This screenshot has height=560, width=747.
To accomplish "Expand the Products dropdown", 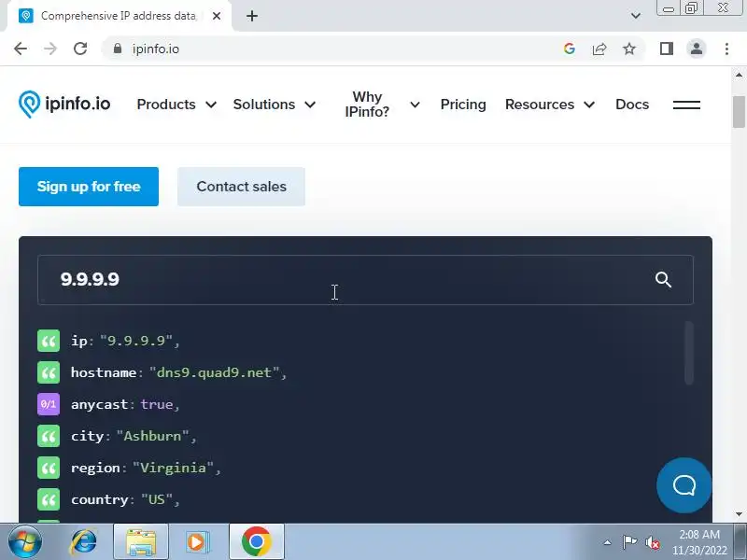I will click(176, 105).
